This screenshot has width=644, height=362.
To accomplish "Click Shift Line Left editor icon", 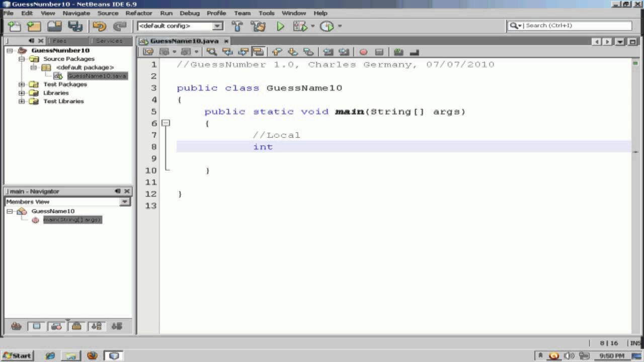I will tap(328, 52).
